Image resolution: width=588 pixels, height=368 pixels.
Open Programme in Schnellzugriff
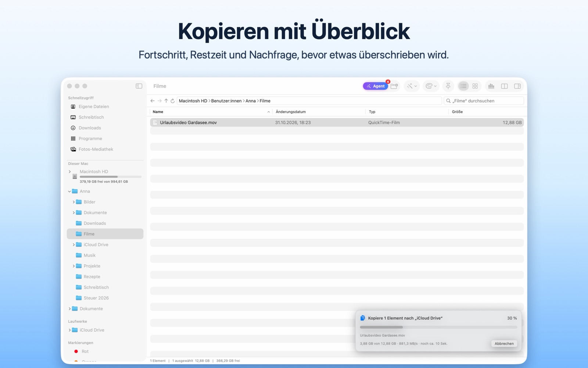tap(90, 139)
